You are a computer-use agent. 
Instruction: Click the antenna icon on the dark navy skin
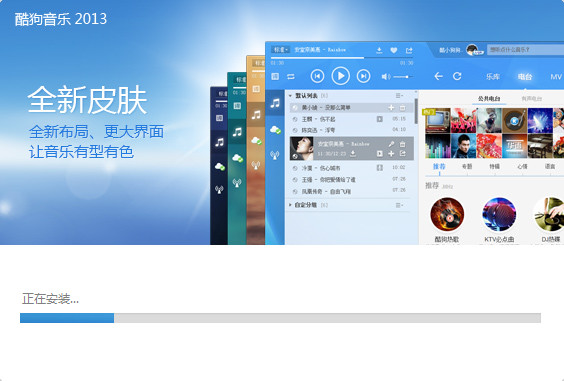[x=219, y=189]
